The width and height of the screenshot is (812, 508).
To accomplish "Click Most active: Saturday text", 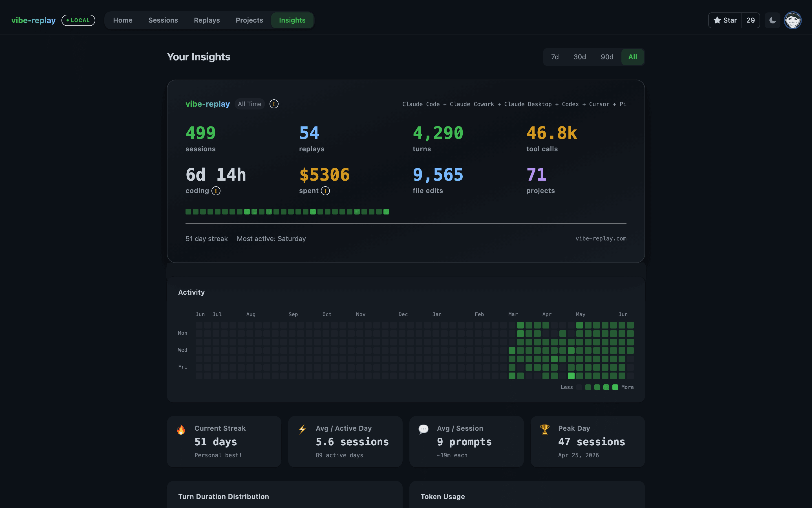I will [x=272, y=239].
